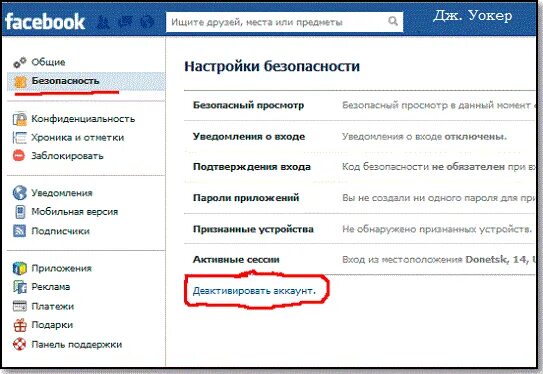Expand Пароли приложений setting row
The image size is (543, 374).
click(x=360, y=198)
